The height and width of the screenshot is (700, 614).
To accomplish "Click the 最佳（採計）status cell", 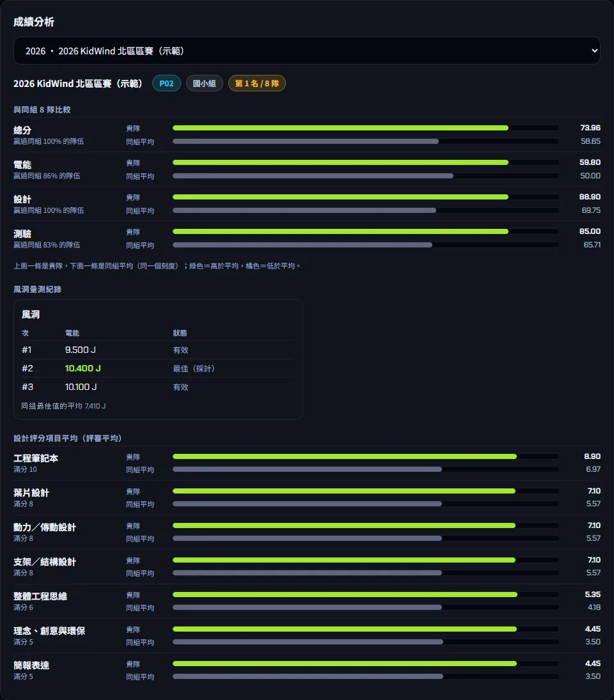I will coord(194,368).
